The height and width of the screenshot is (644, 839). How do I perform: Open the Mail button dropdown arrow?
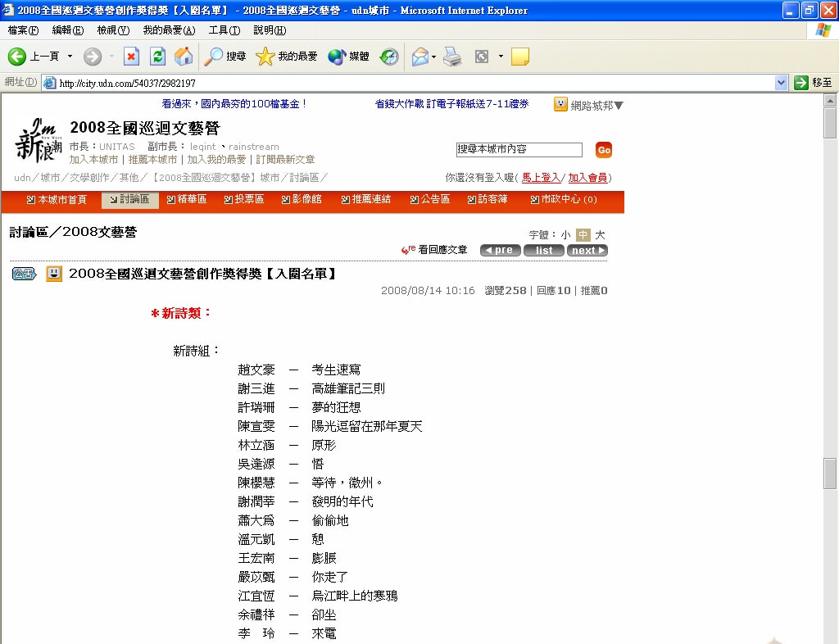[x=433, y=57]
